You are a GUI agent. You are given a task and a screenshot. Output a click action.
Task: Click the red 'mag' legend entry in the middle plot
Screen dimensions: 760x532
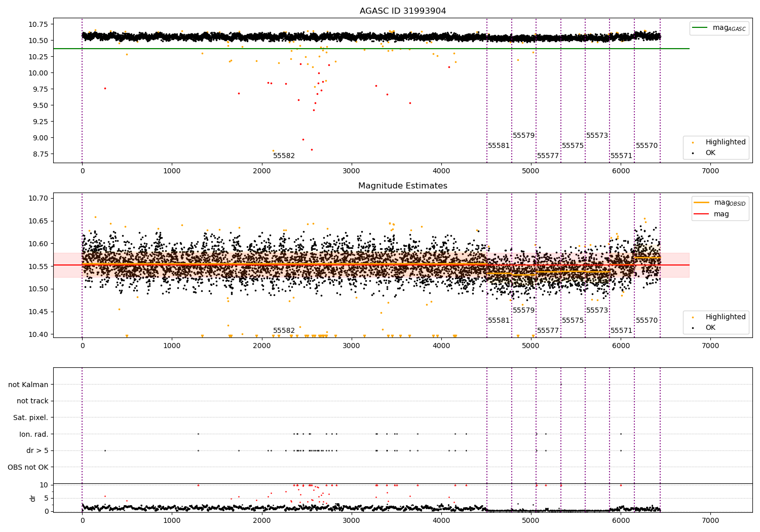coord(712,214)
